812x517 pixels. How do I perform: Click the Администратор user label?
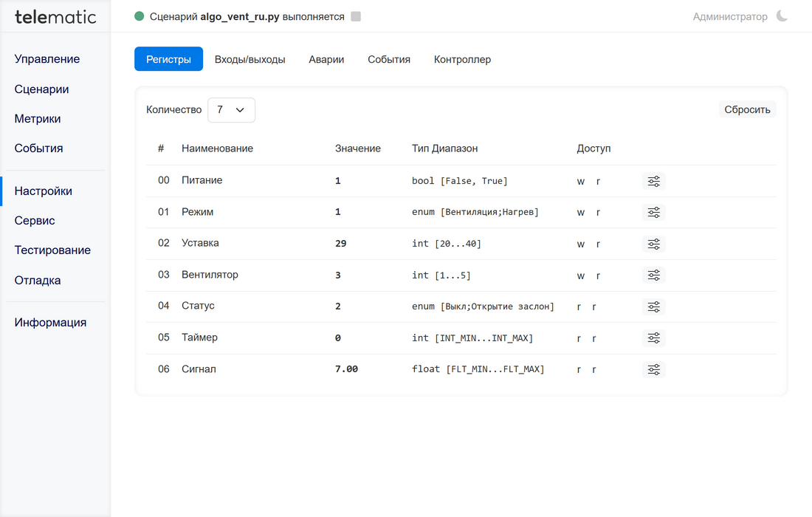click(x=729, y=16)
